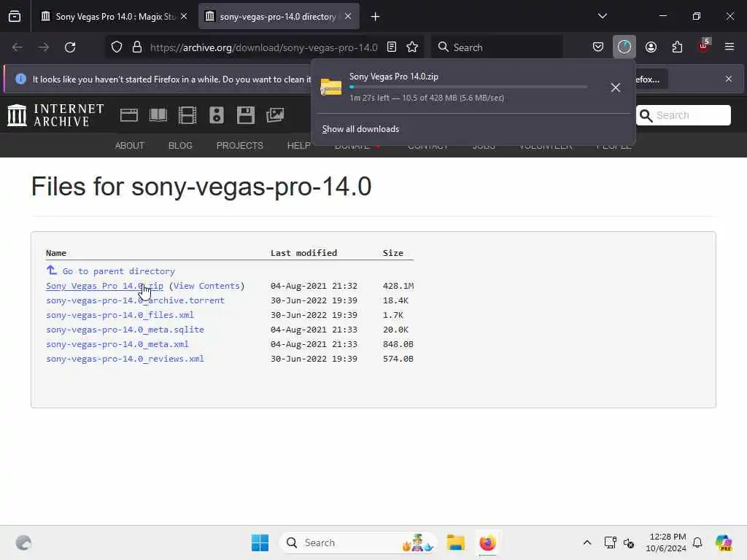Dismiss the Firefox refresh notification bar

coord(729,79)
